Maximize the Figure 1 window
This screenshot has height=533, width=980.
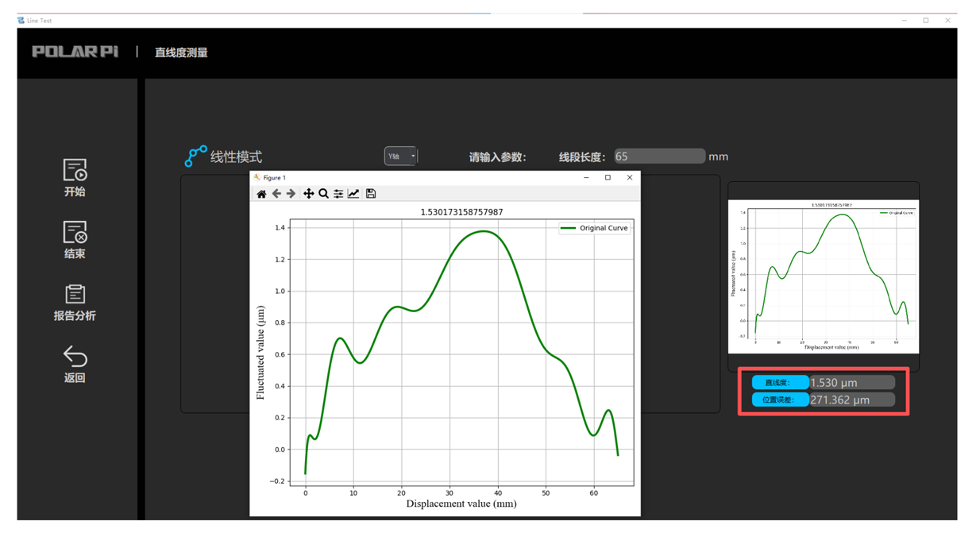tap(608, 178)
